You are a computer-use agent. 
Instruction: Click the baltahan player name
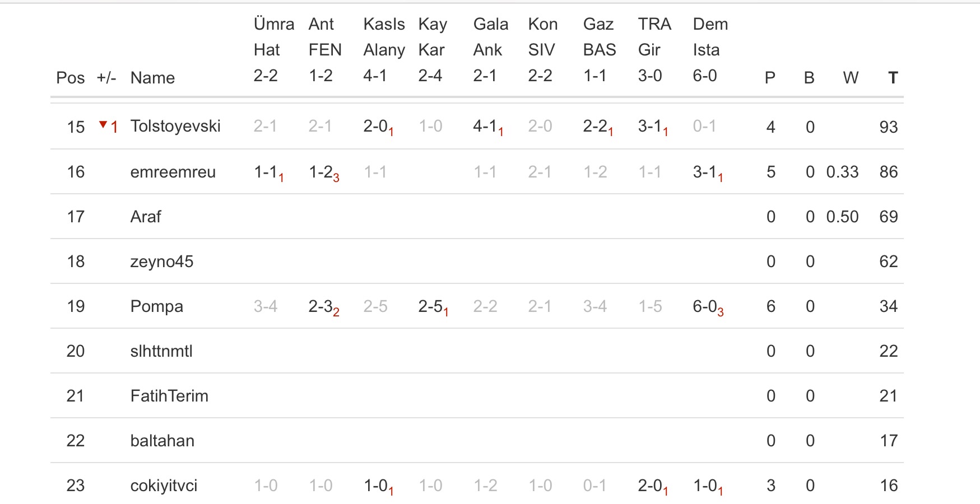click(x=162, y=441)
